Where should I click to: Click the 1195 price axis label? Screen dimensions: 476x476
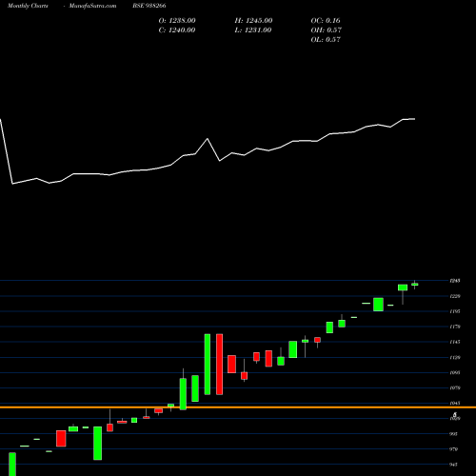(455, 311)
